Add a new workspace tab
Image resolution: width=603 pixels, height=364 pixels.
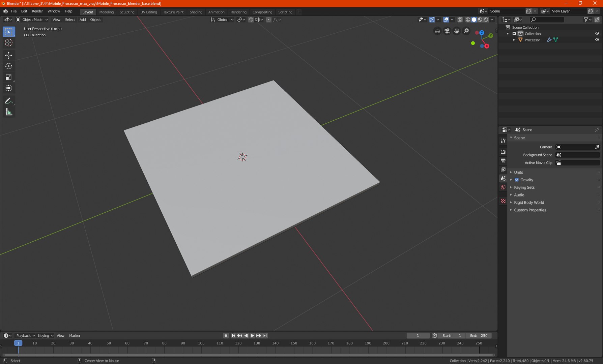pos(299,12)
